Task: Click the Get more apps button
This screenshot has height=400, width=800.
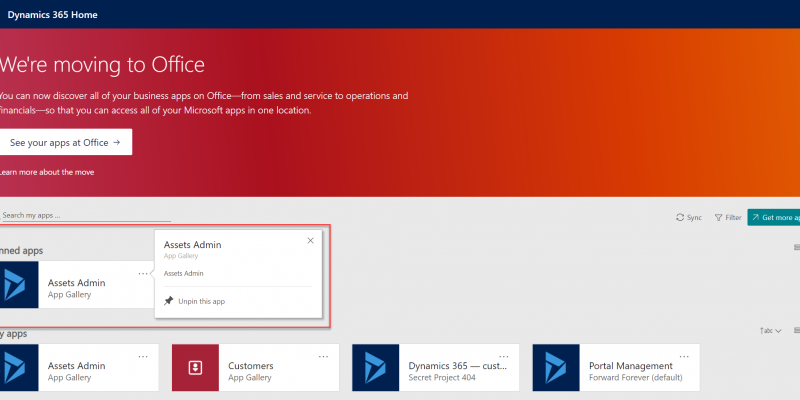Action: pos(773,217)
